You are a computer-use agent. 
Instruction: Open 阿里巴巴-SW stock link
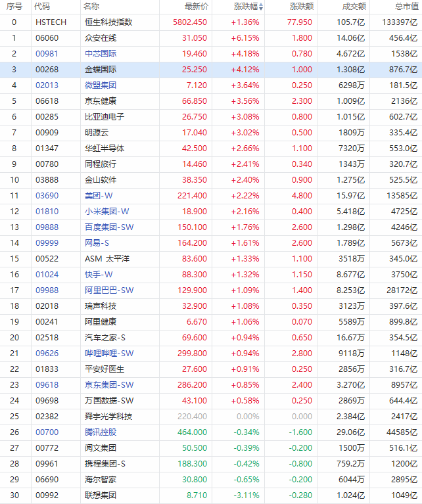pyautogui.click(x=109, y=290)
